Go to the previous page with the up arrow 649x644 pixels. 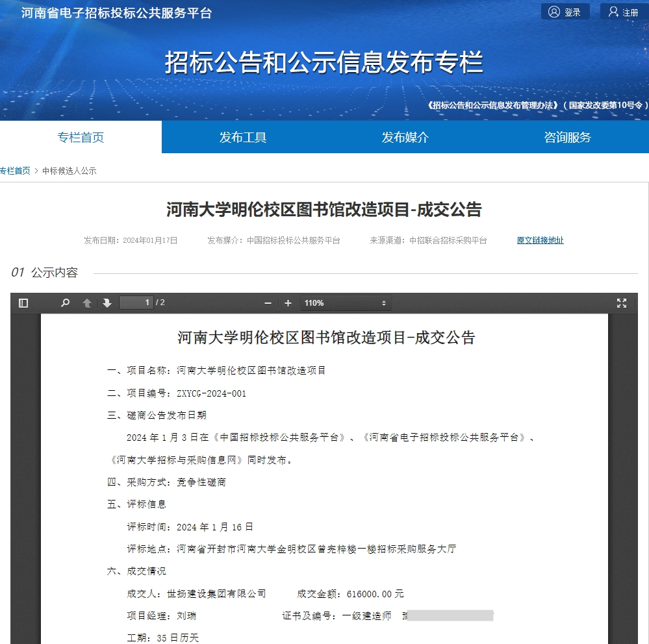86,303
